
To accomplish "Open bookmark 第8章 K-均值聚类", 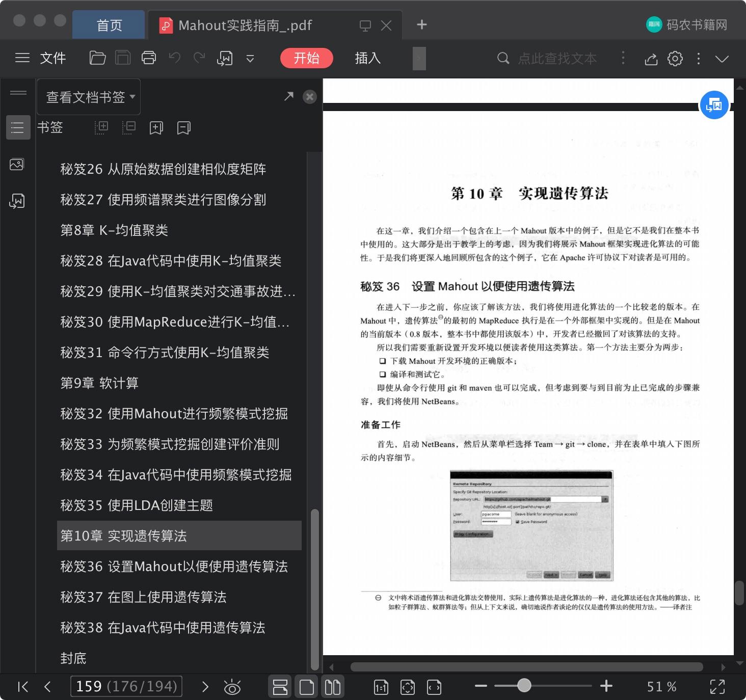I will (x=114, y=230).
